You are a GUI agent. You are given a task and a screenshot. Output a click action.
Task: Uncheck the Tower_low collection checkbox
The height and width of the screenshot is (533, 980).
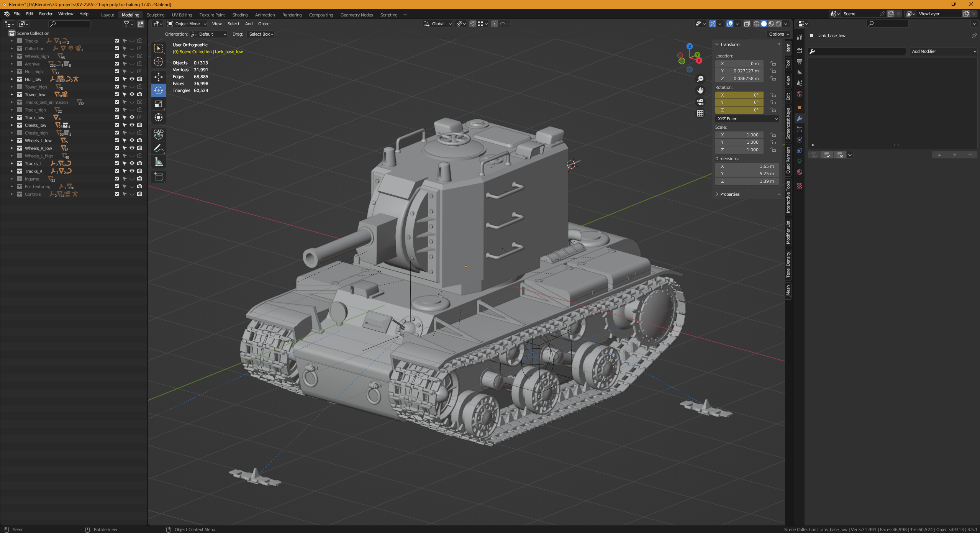coord(117,94)
